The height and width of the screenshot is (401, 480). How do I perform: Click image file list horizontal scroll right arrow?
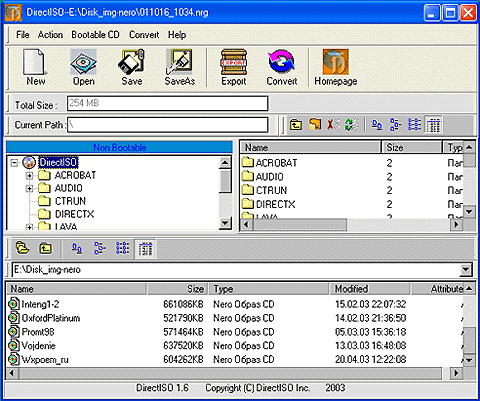pyautogui.click(x=456, y=225)
